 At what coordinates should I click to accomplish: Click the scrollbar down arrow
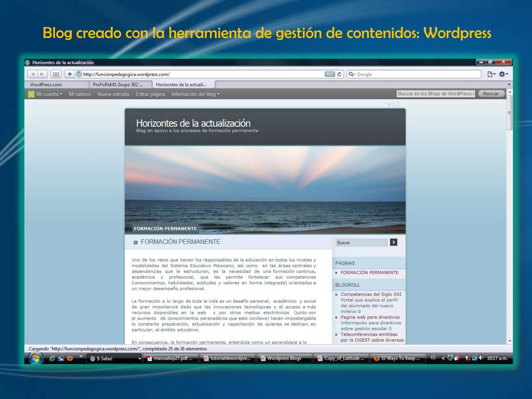tap(510, 341)
